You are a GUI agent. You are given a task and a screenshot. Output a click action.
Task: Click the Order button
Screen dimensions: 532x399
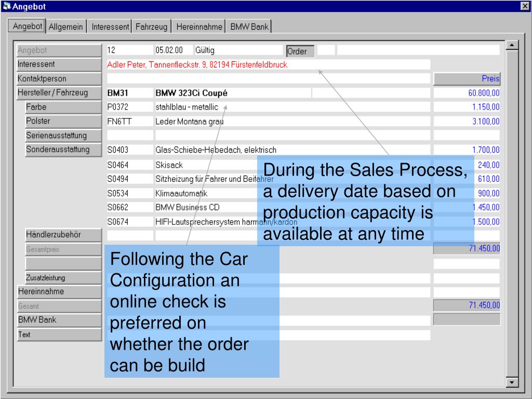[x=300, y=51]
